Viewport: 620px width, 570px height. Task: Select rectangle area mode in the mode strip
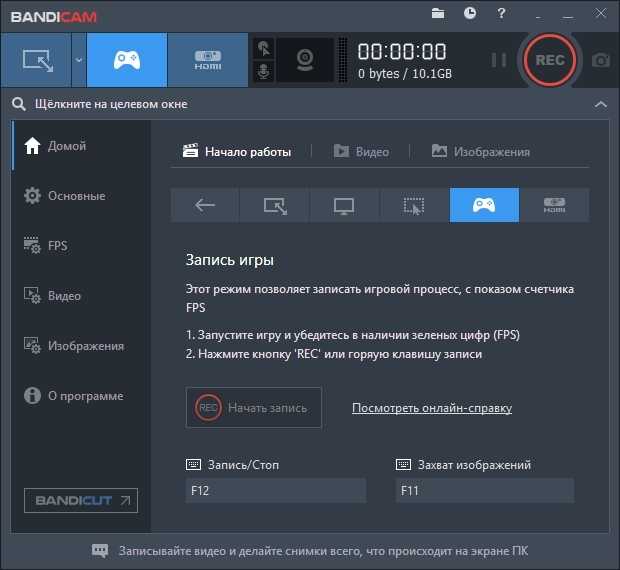275,205
